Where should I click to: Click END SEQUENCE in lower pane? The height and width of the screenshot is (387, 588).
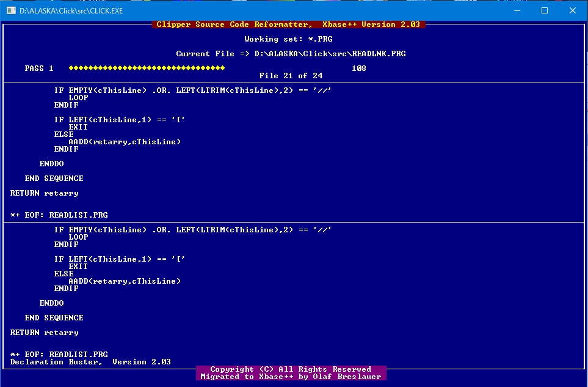point(54,317)
